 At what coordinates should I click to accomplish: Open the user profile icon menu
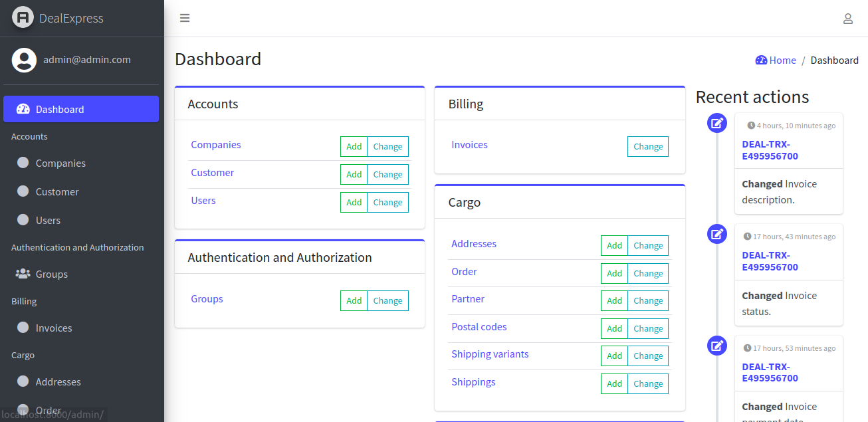(847, 19)
